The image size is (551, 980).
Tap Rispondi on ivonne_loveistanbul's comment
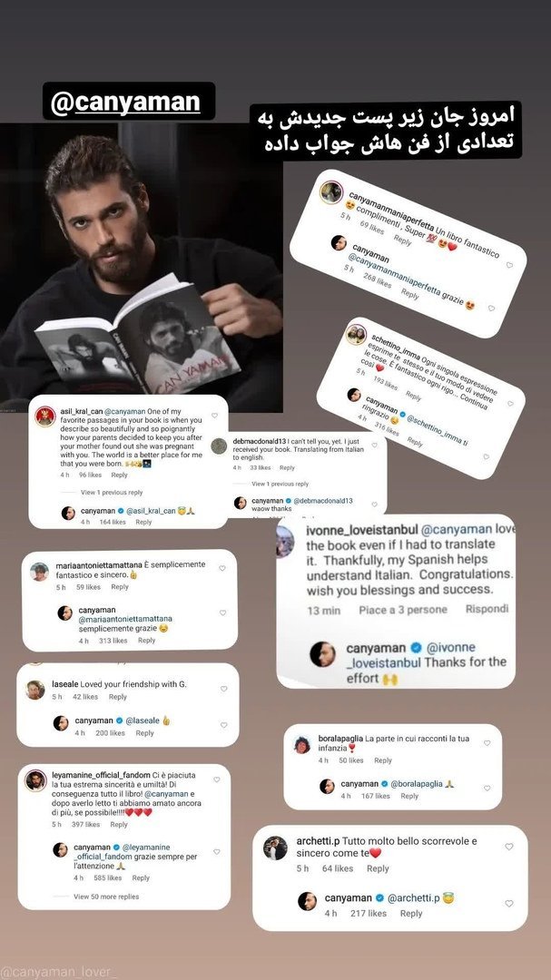tap(487, 609)
